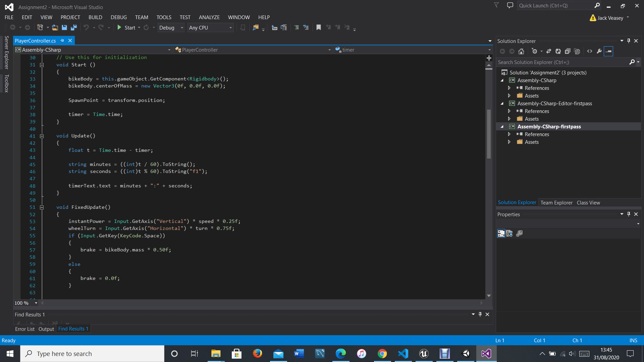Click the New Project toolbar icon
This screenshot has width=644, height=362.
point(40,27)
